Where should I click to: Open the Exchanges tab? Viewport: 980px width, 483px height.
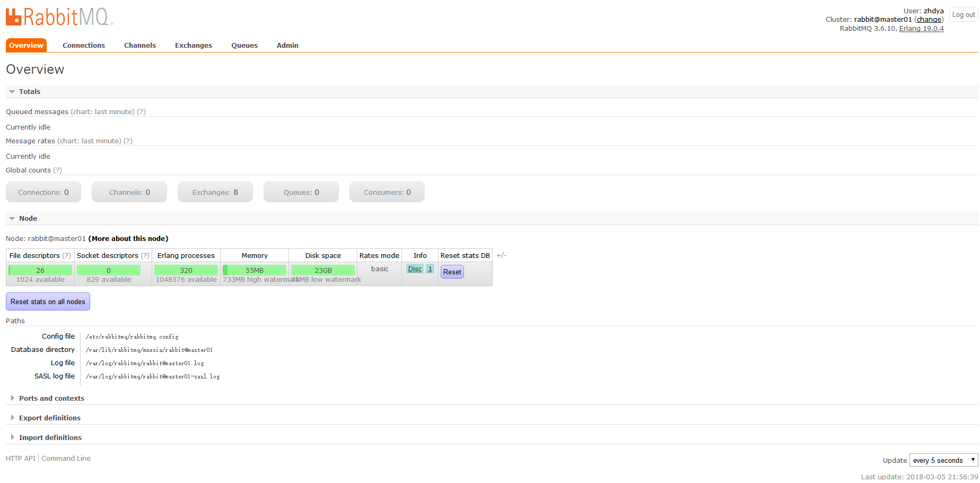(194, 45)
